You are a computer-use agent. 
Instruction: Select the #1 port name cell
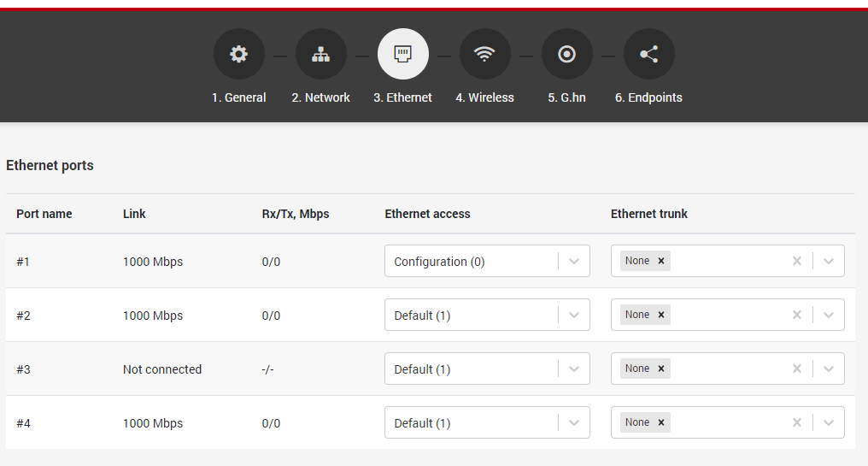click(x=23, y=262)
